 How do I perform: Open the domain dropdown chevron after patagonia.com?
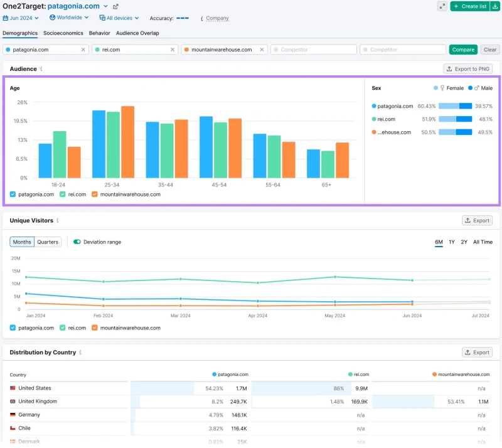pos(105,6)
